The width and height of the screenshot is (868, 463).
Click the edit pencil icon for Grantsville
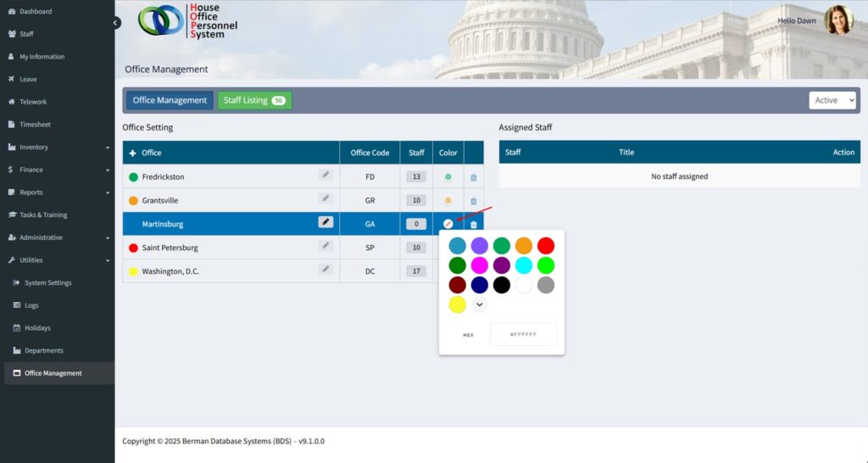click(x=325, y=198)
